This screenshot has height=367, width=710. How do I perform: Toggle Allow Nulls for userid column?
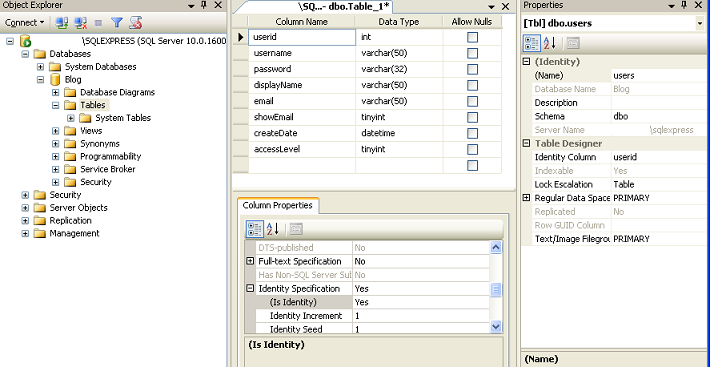coord(472,37)
